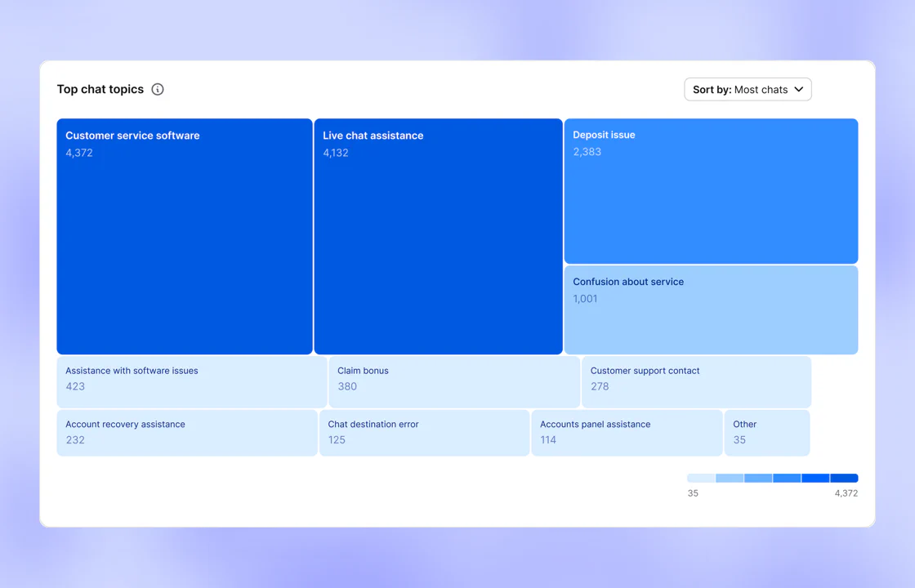Click the 232 count under Account recovery assistance
915x588 pixels.
click(74, 440)
